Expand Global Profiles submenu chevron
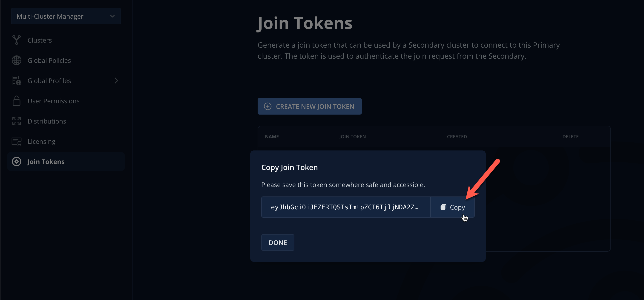This screenshot has width=644, height=300. pos(116,81)
